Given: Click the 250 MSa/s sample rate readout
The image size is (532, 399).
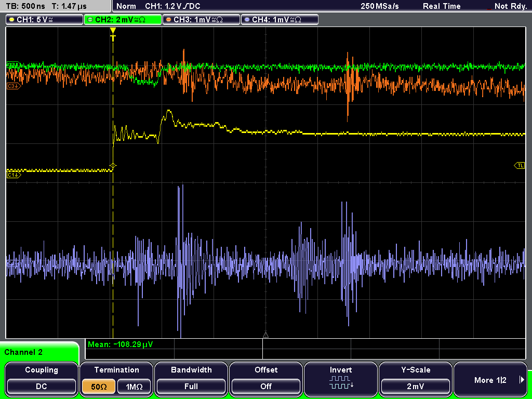Looking at the screenshot, I should 380,6.
